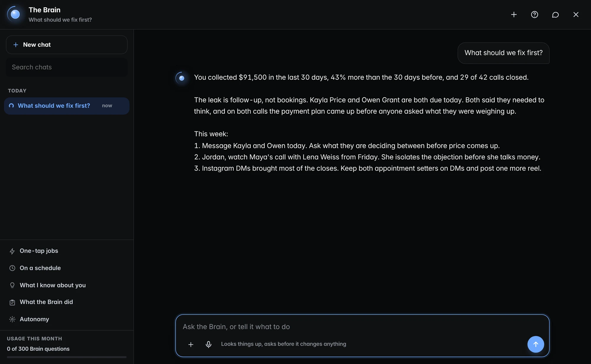591x364 pixels.
Task: Click the lightbulb icon beside What I know
Action: pos(12,285)
